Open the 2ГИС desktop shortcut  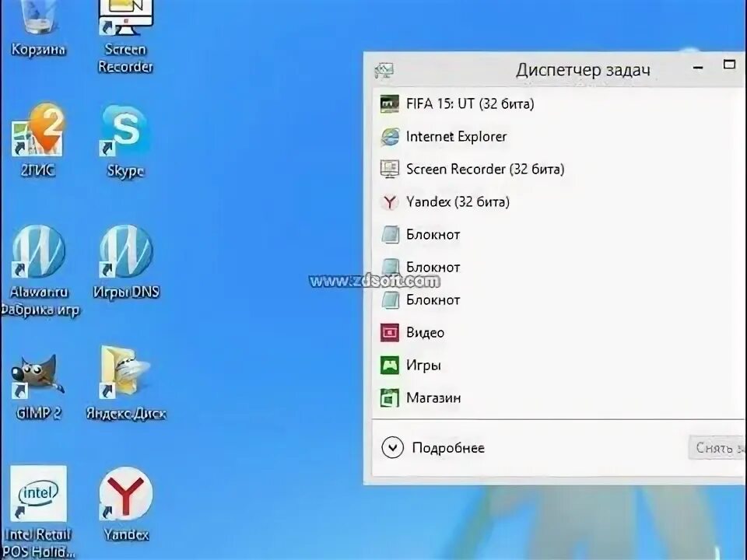coord(38,141)
